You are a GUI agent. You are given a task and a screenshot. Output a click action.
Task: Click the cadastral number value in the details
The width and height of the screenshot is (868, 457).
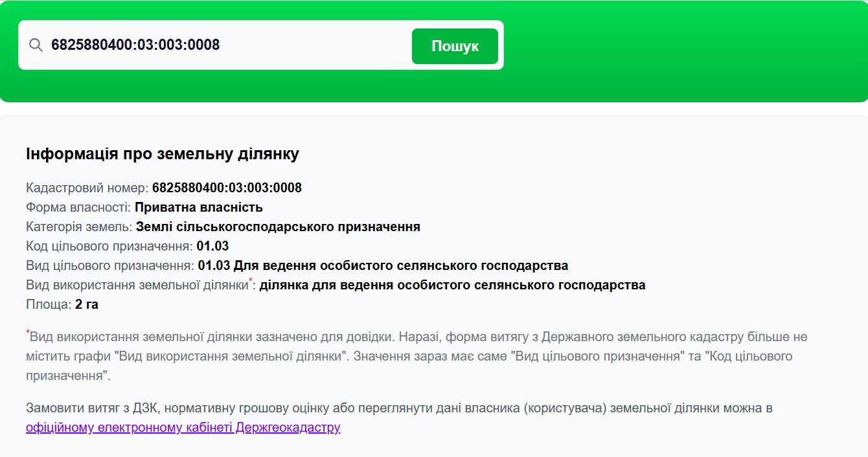pyautogui.click(x=227, y=188)
